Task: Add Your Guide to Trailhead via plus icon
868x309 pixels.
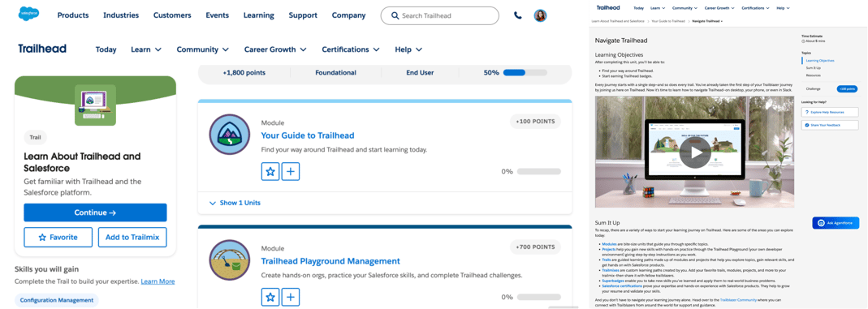Action: coord(291,171)
